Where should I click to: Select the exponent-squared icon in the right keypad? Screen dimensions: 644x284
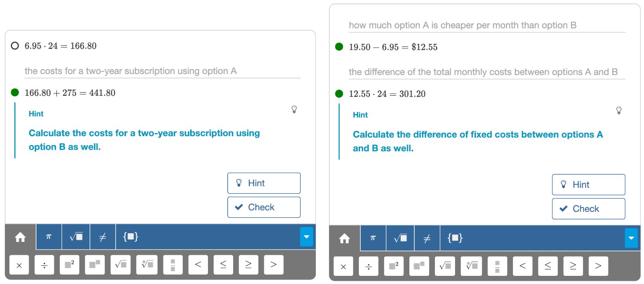click(x=393, y=266)
